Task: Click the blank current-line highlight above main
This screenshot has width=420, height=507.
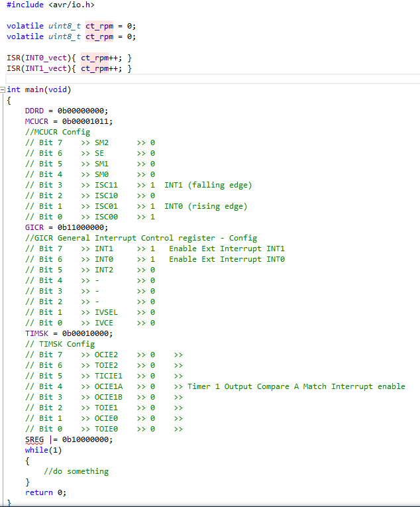Action: [x=213, y=79]
